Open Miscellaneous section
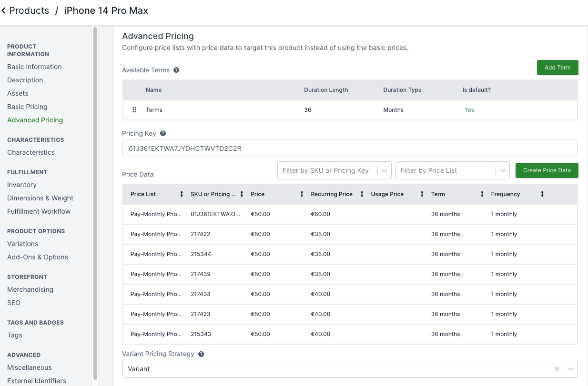This screenshot has height=386, width=588. 30,367
